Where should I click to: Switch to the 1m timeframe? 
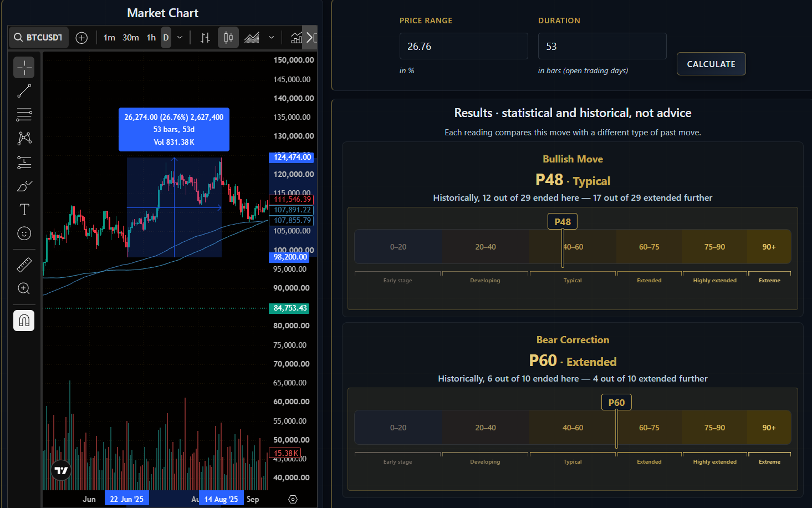pyautogui.click(x=109, y=38)
